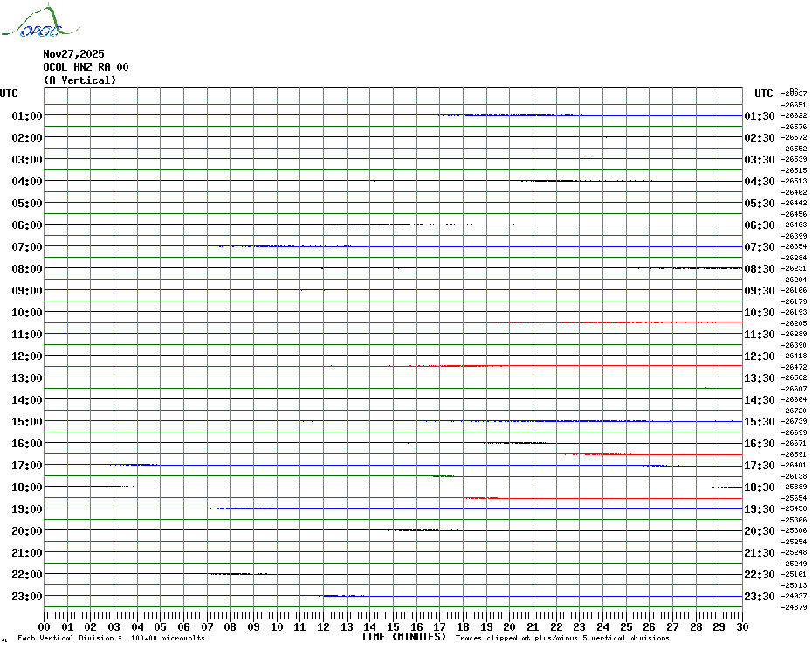Click minute 00 on the bottom time axis

coord(45,626)
